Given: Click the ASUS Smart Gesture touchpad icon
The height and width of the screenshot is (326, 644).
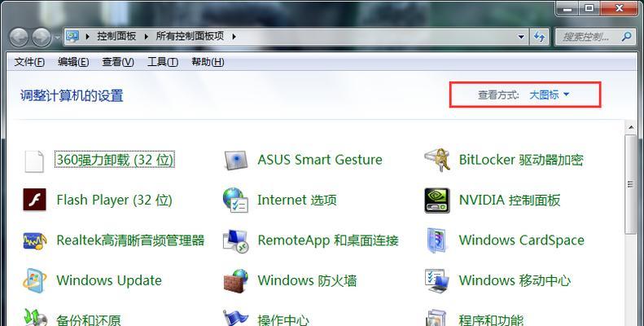Looking at the screenshot, I should [236, 160].
